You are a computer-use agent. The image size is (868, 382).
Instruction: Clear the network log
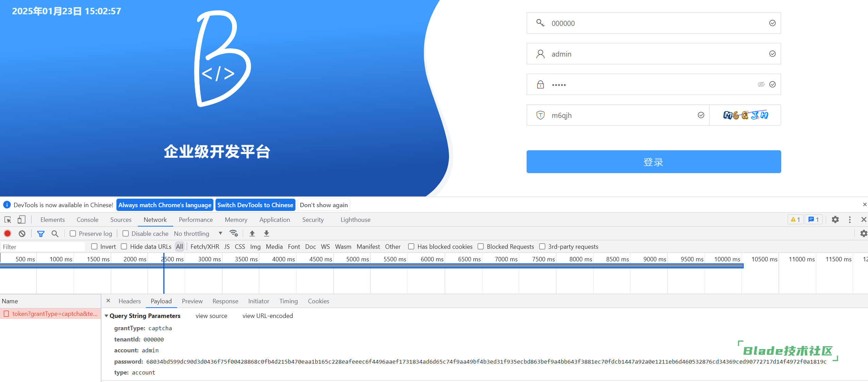coord(22,233)
